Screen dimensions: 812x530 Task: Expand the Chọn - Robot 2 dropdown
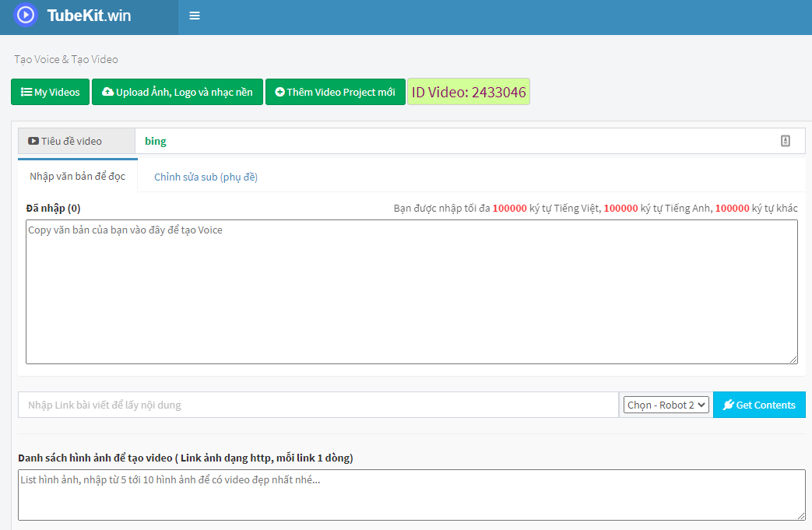(x=666, y=405)
